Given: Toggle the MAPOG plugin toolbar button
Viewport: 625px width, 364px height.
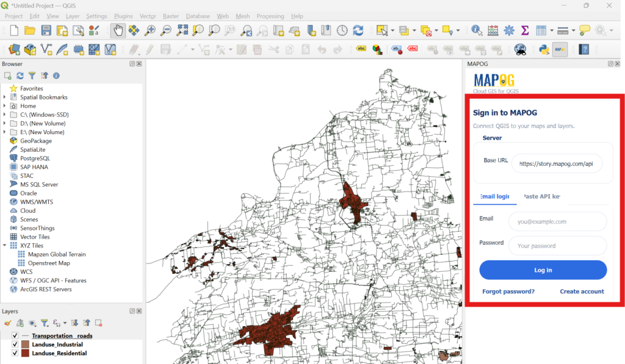Looking at the screenshot, I should 560,49.
